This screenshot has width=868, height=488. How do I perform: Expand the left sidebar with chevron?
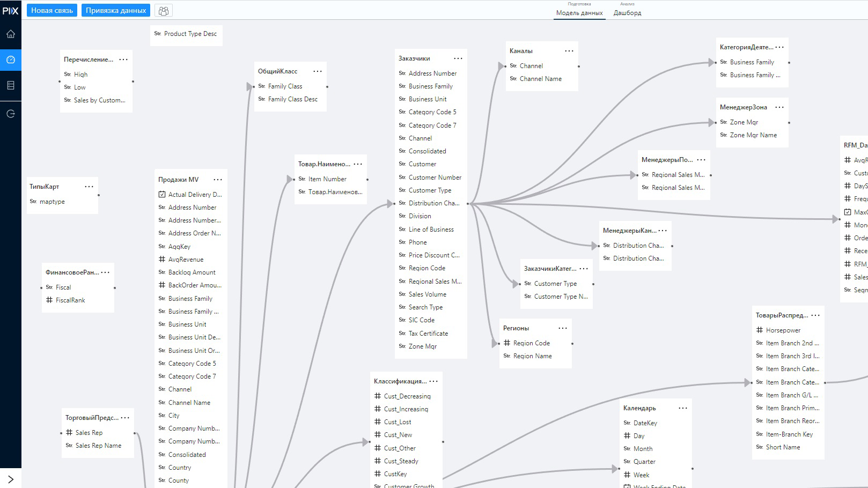[x=11, y=479]
